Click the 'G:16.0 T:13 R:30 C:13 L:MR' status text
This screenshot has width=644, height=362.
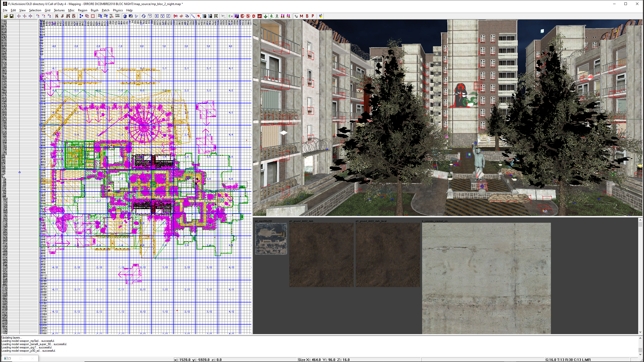point(568,360)
